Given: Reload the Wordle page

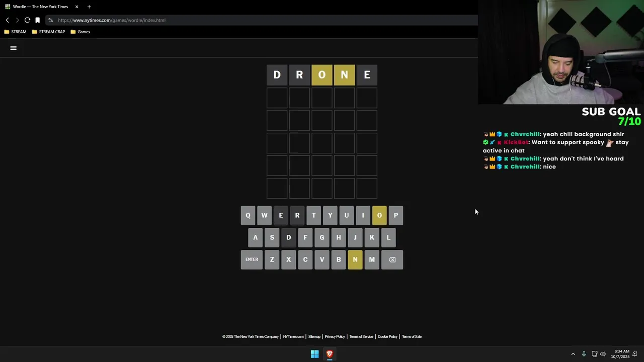Looking at the screenshot, I should click(x=27, y=20).
